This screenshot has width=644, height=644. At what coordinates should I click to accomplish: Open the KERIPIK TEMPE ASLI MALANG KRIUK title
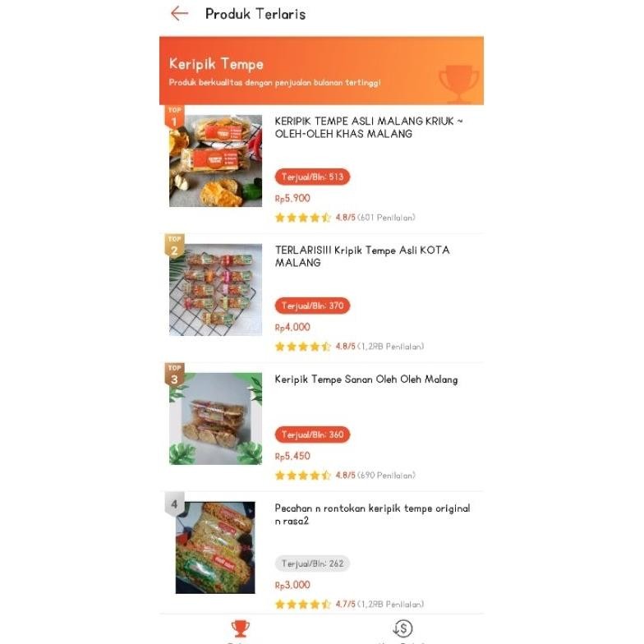click(368, 127)
